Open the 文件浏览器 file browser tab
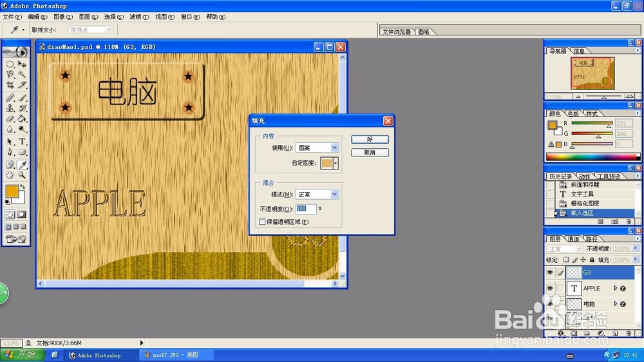Image resolution: width=644 pixels, height=362 pixels. (x=397, y=32)
